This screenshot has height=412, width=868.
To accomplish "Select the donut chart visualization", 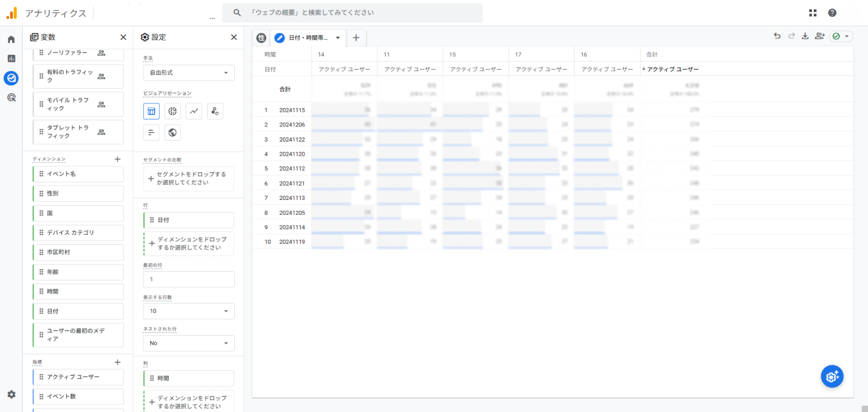I will click(x=173, y=111).
